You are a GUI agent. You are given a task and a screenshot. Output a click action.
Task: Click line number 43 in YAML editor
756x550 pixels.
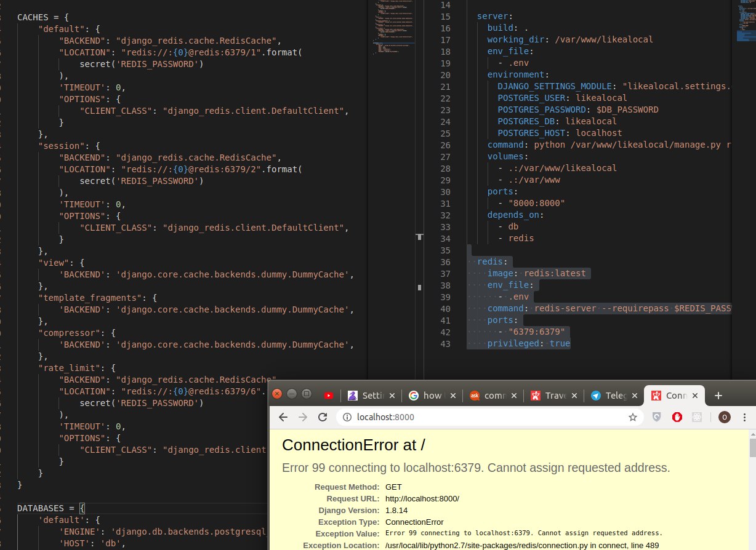[x=446, y=343]
